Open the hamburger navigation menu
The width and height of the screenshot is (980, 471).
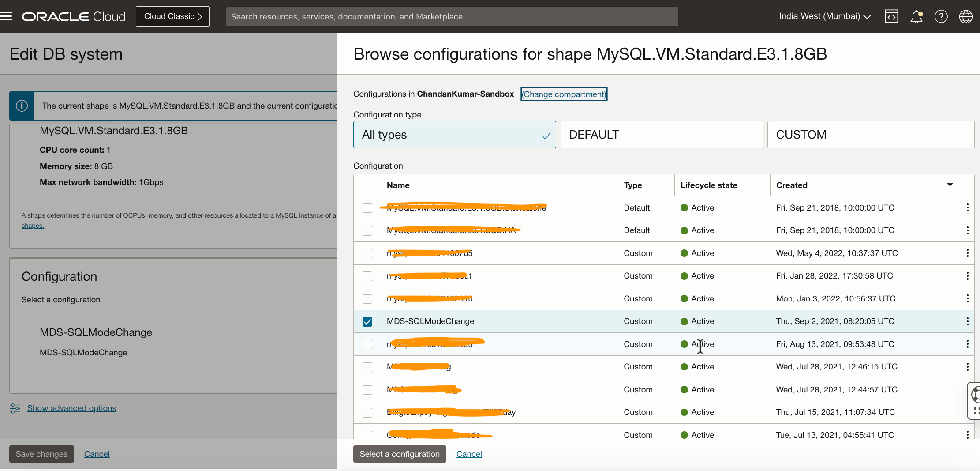tap(6, 16)
